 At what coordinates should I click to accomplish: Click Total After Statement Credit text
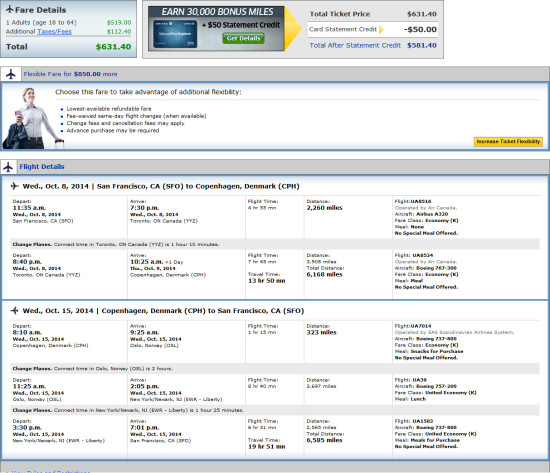click(355, 45)
